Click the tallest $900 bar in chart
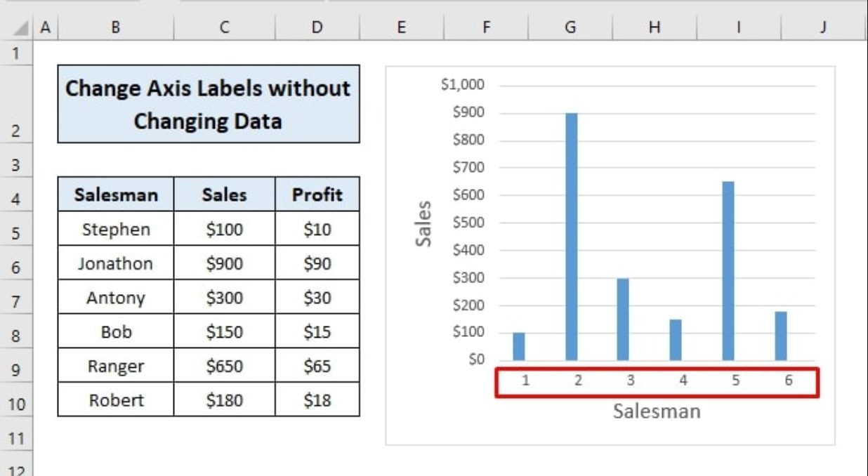This screenshot has height=476, width=868. tap(572, 239)
